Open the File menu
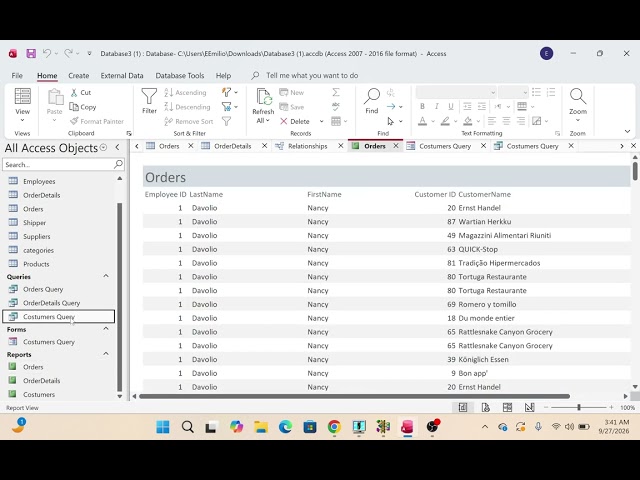Image resolution: width=640 pixels, height=480 pixels. click(x=17, y=76)
